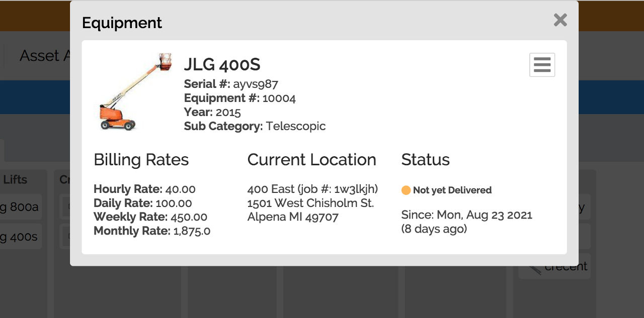Select the Hourly Rate 40.00 entry
The image size is (644, 318).
tap(144, 189)
